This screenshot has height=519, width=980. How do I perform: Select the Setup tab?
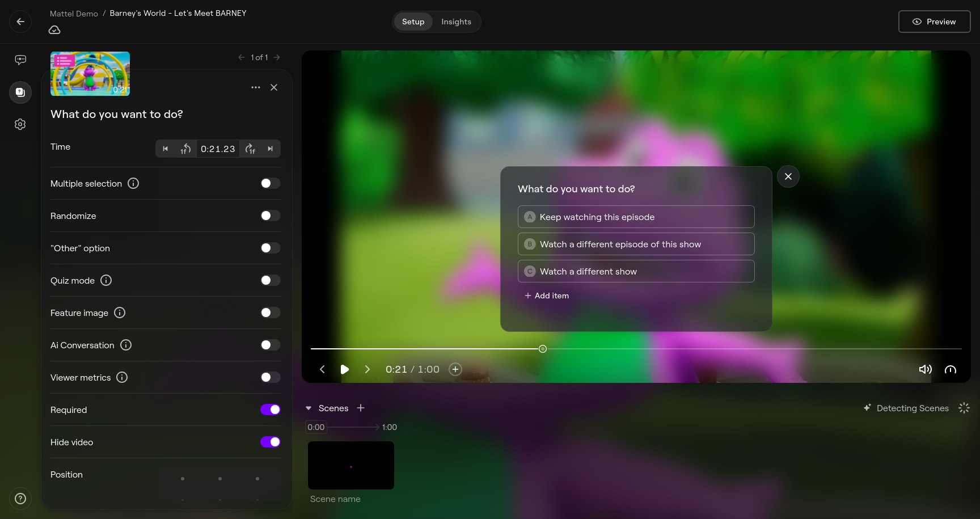413,22
